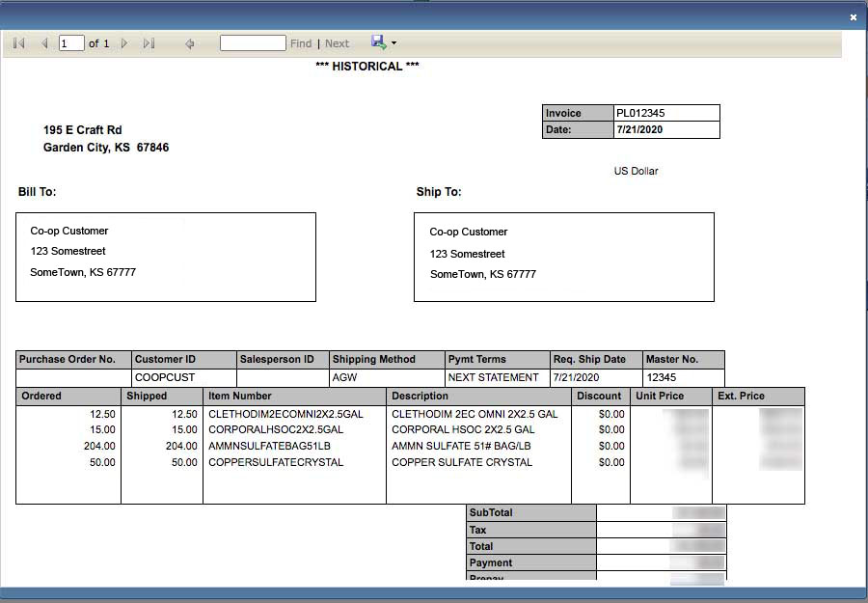The image size is (868, 603).
Task: Click the back to parent report arrow
Action: coord(190,43)
